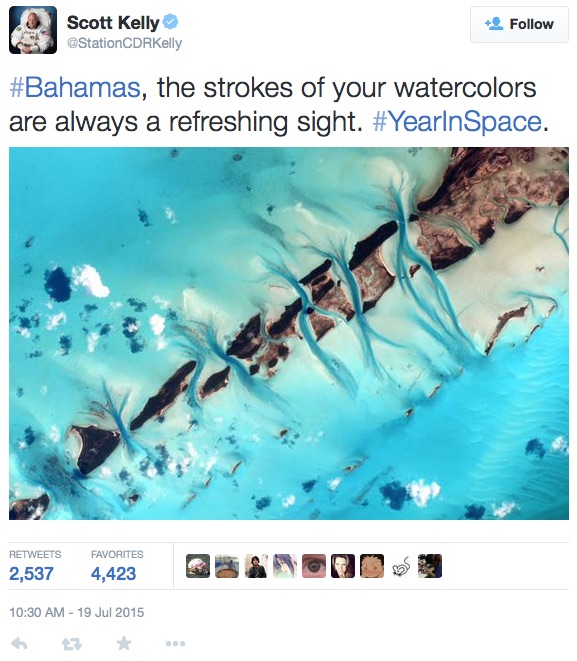Open Scott Kelly's astronaut profile picture
The width and height of the screenshot is (577, 661).
click(33, 30)
